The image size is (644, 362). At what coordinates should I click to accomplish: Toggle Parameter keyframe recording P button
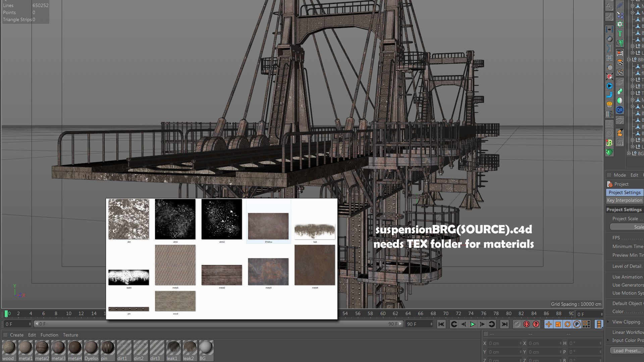click(x=577, y=324)
